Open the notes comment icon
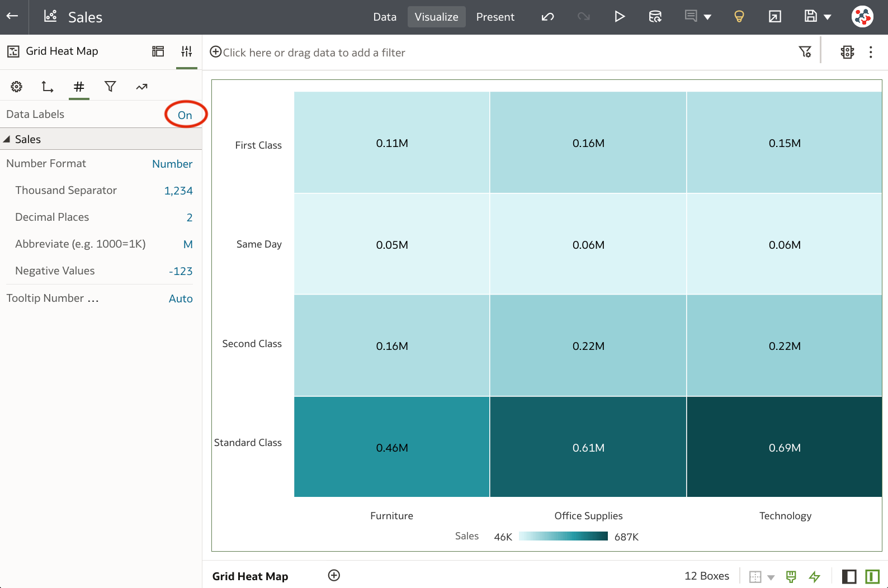The height and width of the screenshot is (588, 888). [691, 16]
